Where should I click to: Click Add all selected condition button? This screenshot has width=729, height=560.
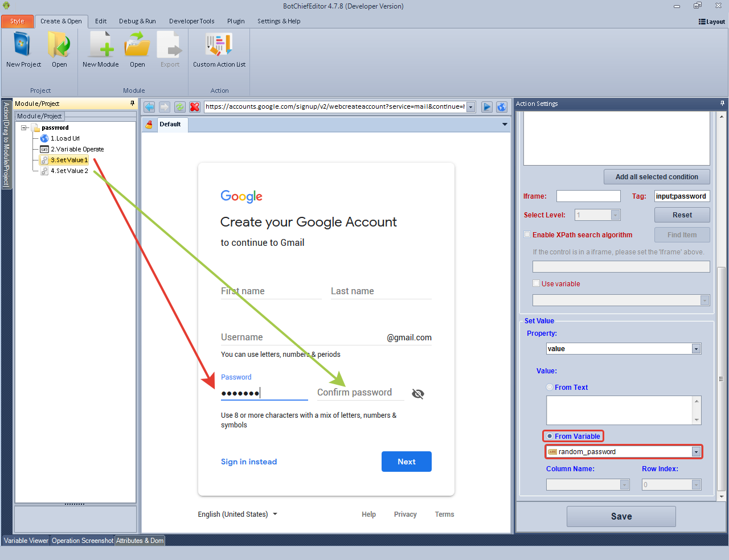pyautogui.click(x=656, y=177)
